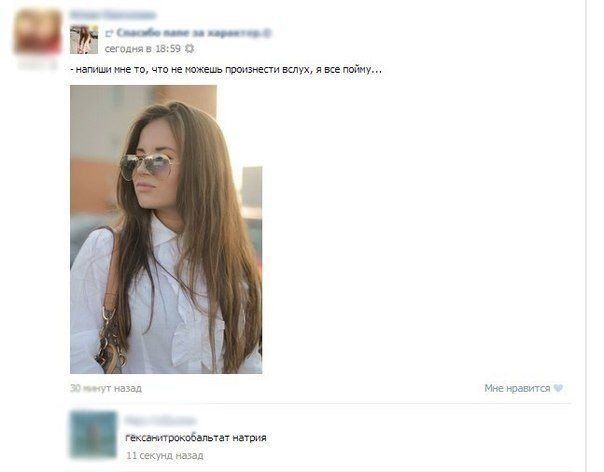
Task: Open the blurred post author name link
Action: pyautogui.click(x=113, y=15)
